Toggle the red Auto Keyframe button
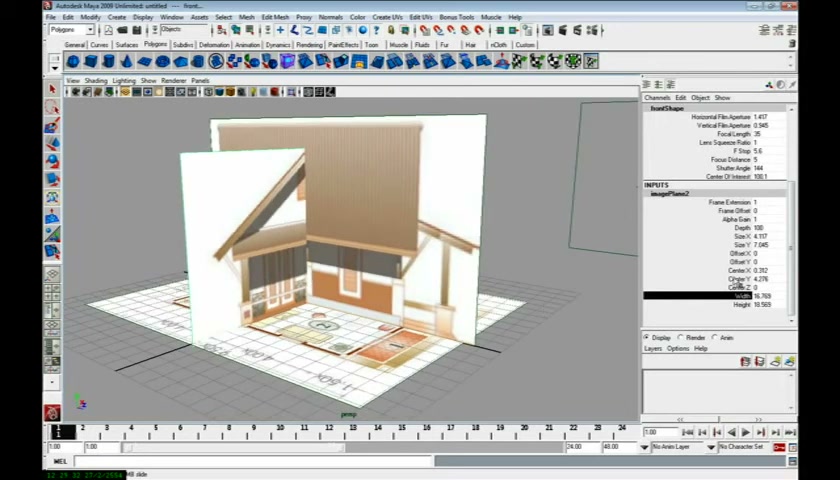The width and height of the screenshot is (840, 480). 779,447
